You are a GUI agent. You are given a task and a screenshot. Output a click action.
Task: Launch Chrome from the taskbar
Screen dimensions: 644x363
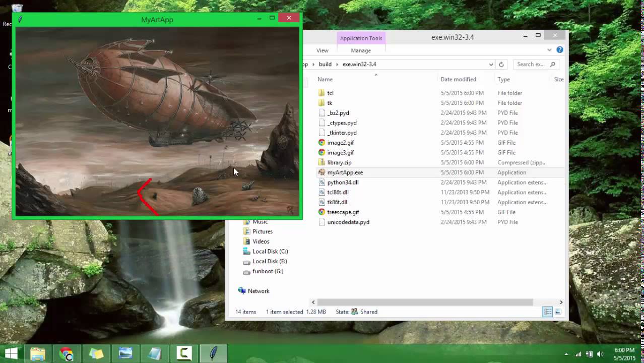67,353
